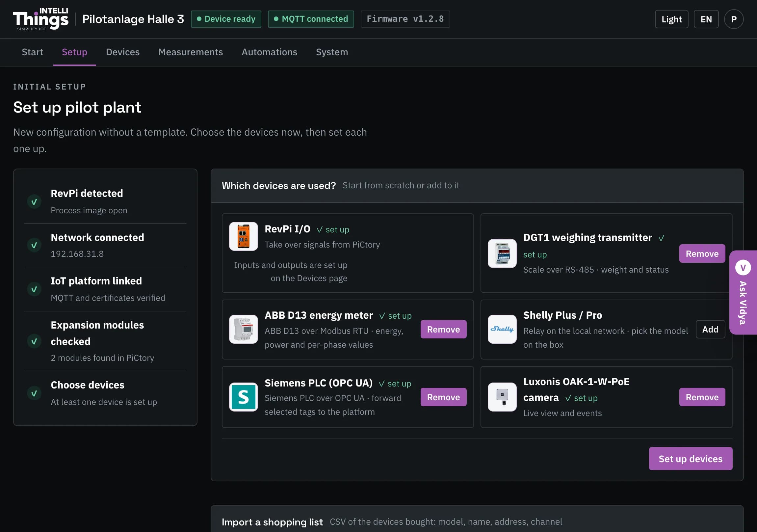The width and height of the screenshot is (757, 532).
Task: Change language with the EN button
Action: 706,19
